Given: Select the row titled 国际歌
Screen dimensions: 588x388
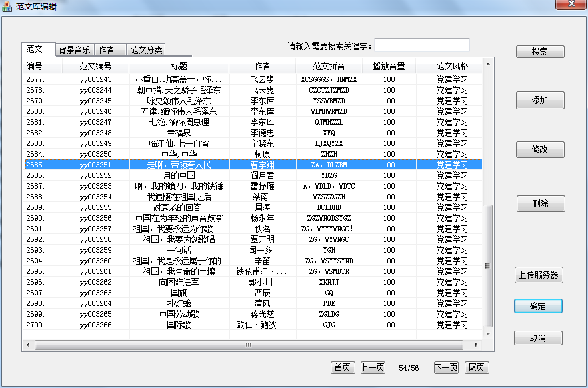Looking at the screenshot, I should coord(179,325).
